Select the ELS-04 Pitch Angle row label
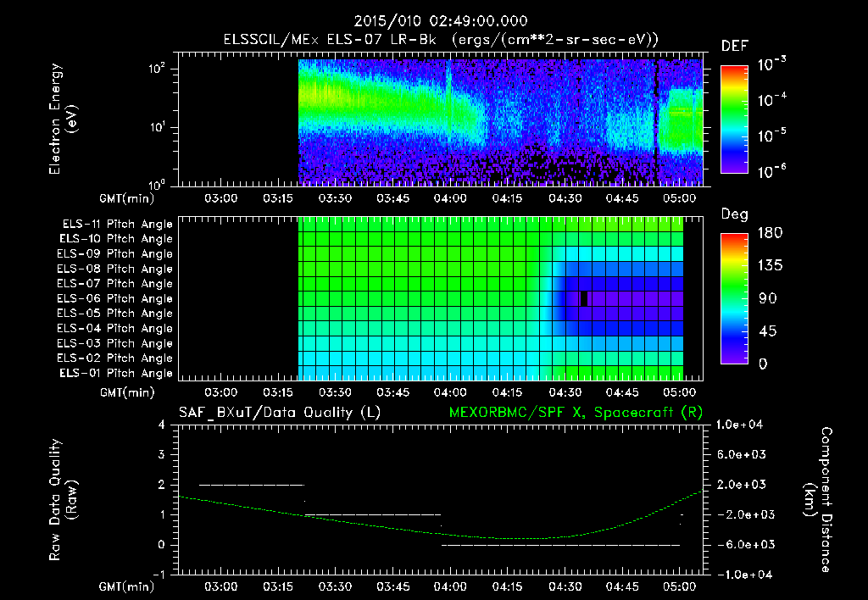 click(x=115, y=328)
